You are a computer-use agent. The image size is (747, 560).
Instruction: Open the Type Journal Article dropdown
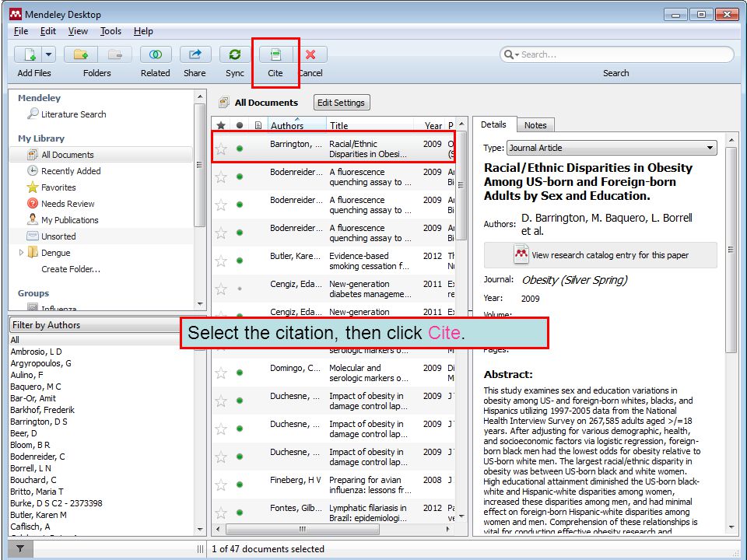[612, 148]
